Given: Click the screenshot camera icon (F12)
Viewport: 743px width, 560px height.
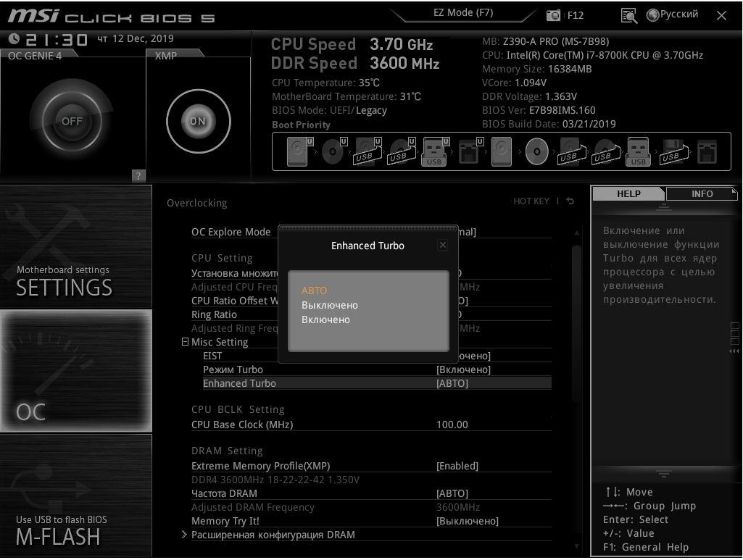Looking at the screenshot, I should [x=554, y=15].
